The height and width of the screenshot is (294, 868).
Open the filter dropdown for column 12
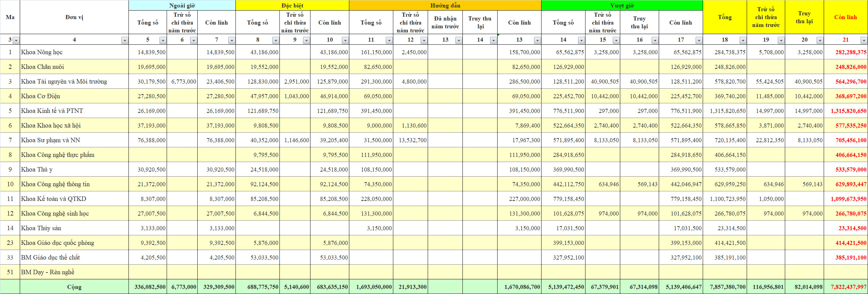(424, 40)
